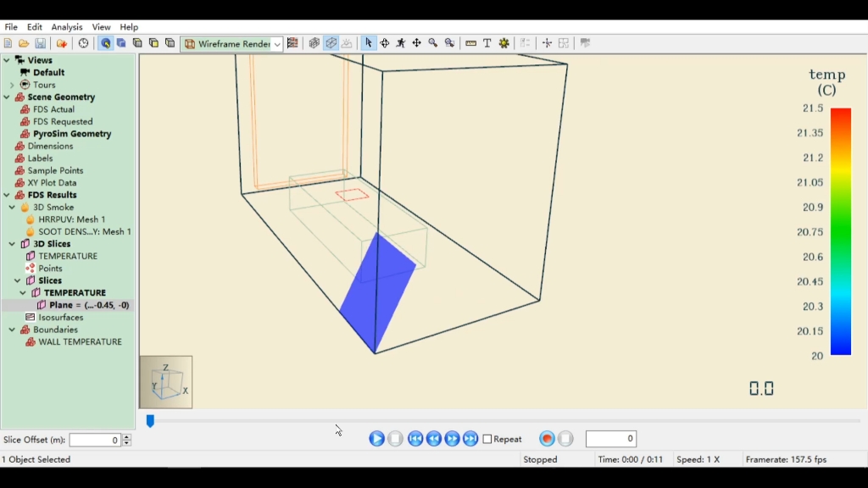Click the XYZ axis orientation cube
868x488 pixels.
pyautogui.click(x=166, y=382)
